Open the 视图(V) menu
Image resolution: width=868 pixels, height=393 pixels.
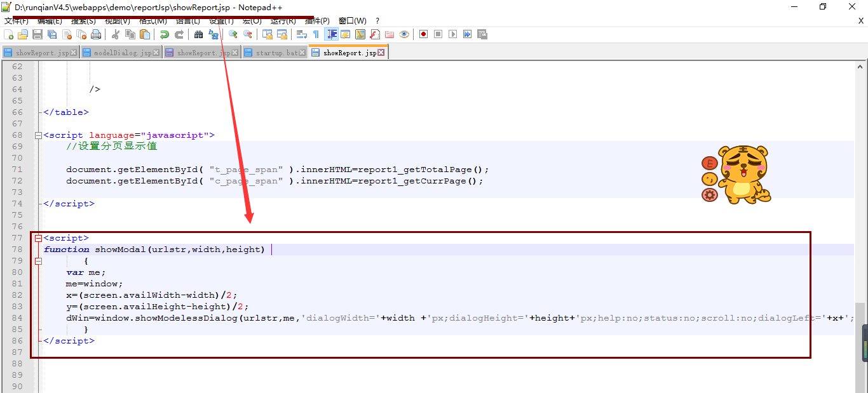[x=117, y=21]
